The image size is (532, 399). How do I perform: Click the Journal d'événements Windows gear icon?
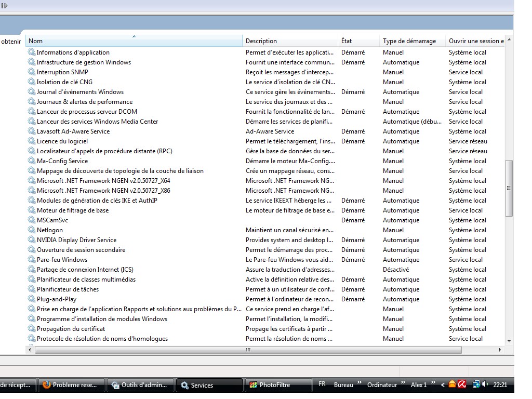[32, 91]
